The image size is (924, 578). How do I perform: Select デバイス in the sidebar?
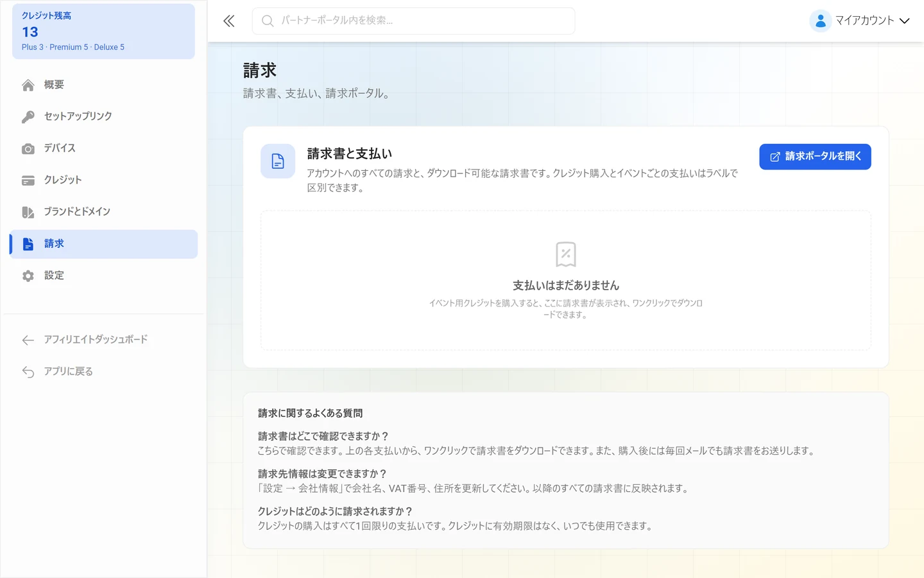click(x=103, y=148)
